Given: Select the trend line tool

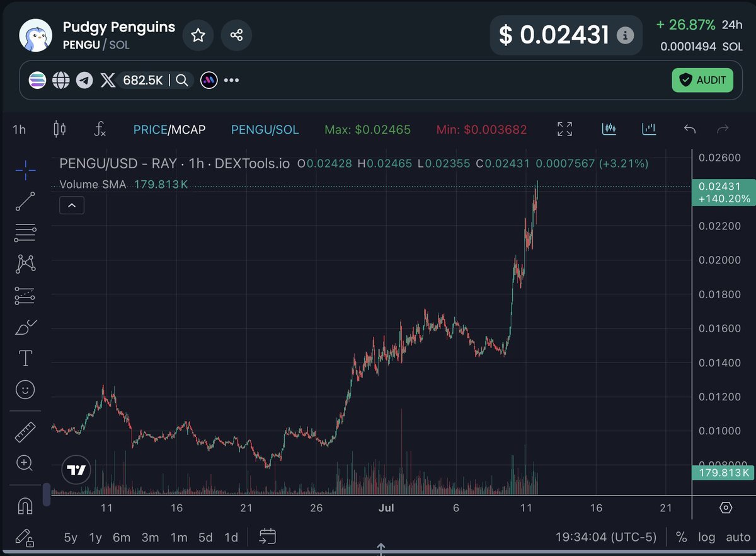Looking at the screenshot, I should coord(25,201).
